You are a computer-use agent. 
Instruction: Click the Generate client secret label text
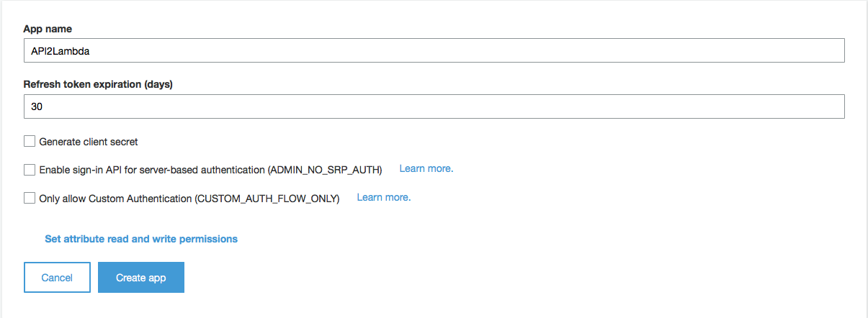point(89,142)
